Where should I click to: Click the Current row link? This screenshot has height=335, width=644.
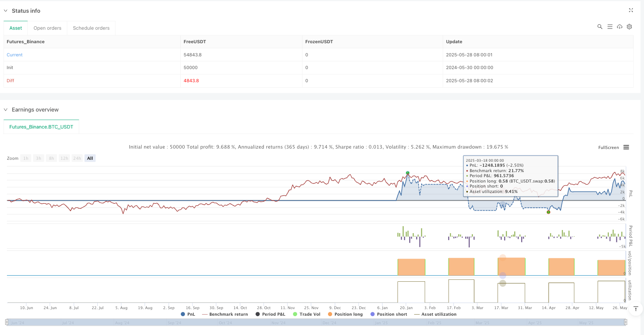click(15, 55)
